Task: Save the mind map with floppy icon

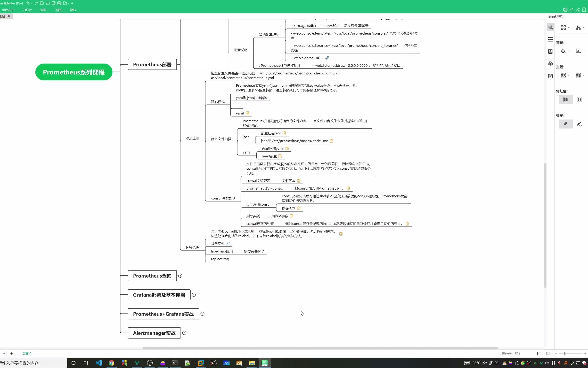Action: 53,3
